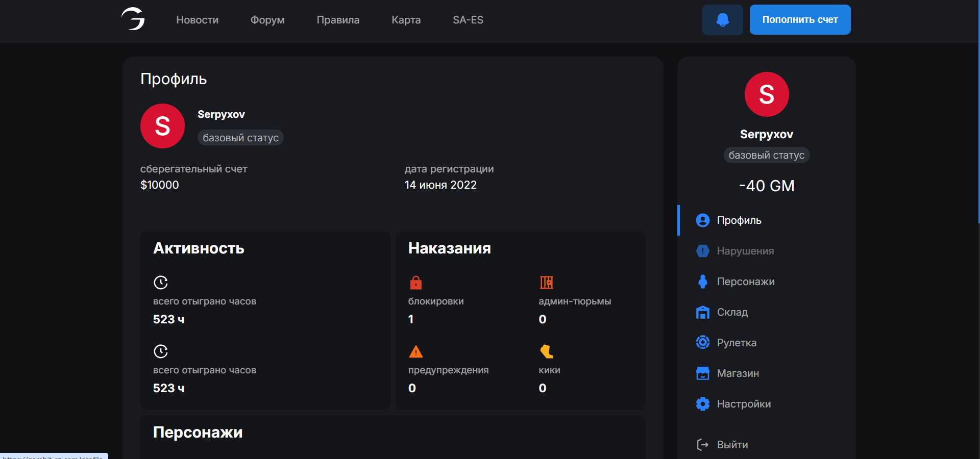Click the orange warning triangle above предупреждения
980x459 pixels.
coord(415,351)
